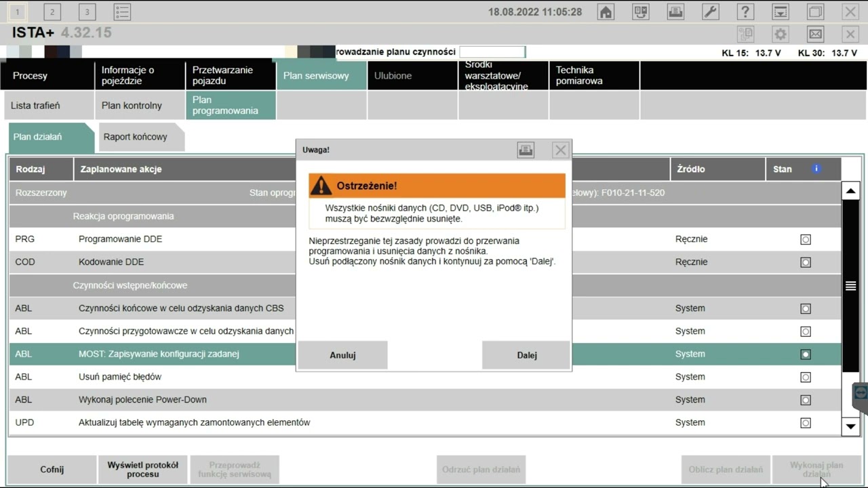This screenshot has width=868, height=488.
Task: Click Przeprowadź funkcję serwisową button
Action: pos(234,469)
